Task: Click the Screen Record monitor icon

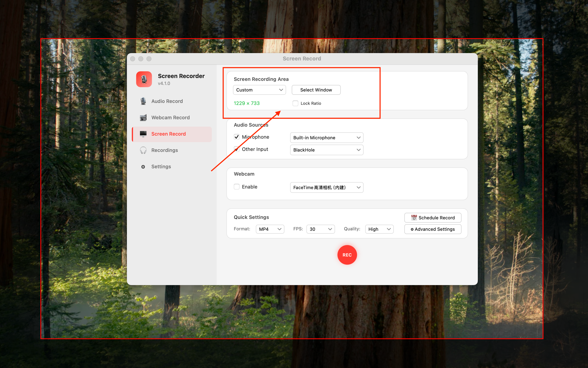Action: [143, 134]
